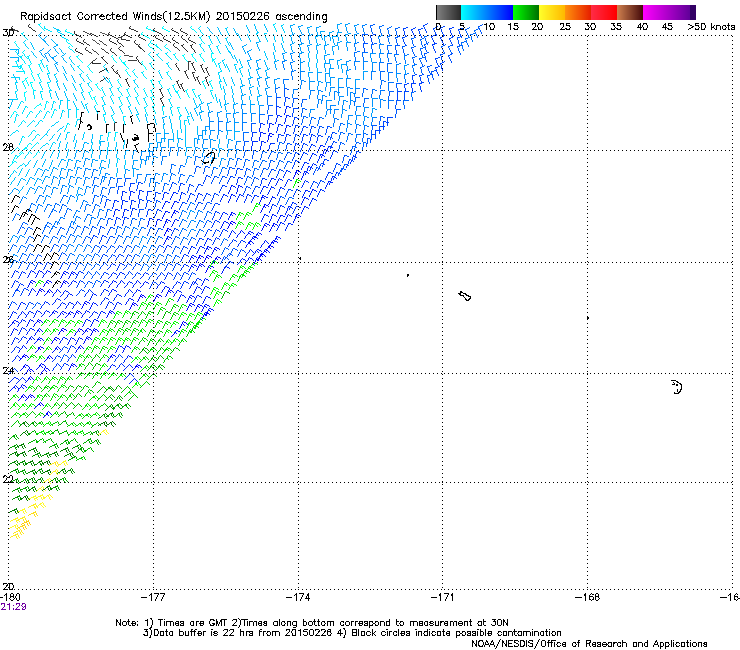Click the small island outline just south of 28N
Screen dimensions: 740x650
[209, 158]
